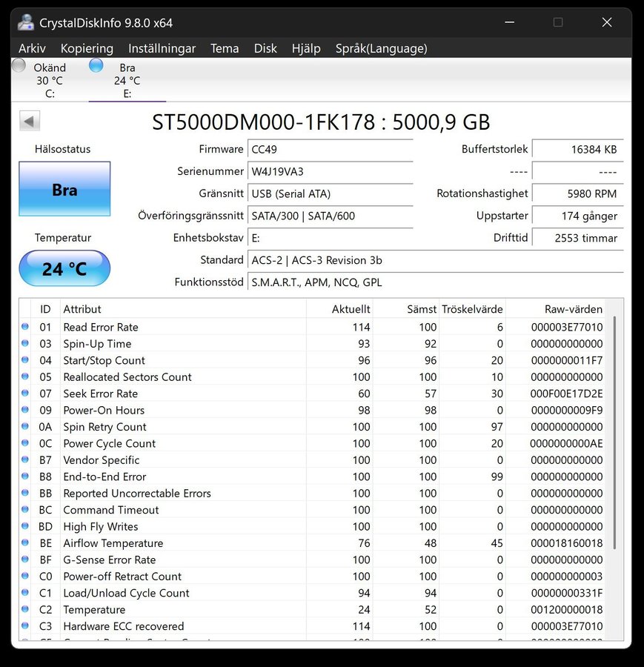Click the disk title ST5000DM000-1FK178 : 5000,9 GB

coord(321,122)
